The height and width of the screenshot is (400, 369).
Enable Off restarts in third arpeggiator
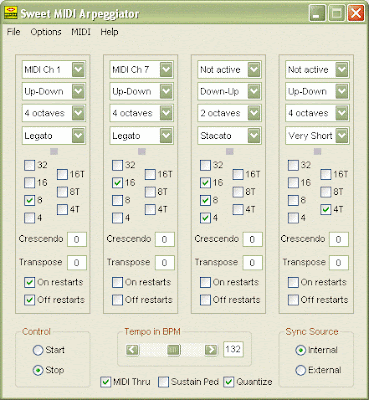[205, 300]
